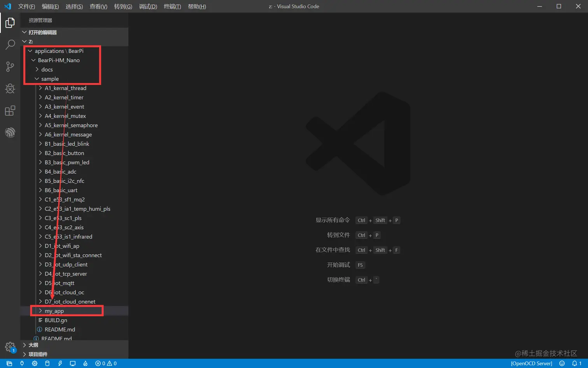The width and height of the screenshot is (588, 368).
Task: Click the VS Code logo in the title bar
Action: (7, 6)
